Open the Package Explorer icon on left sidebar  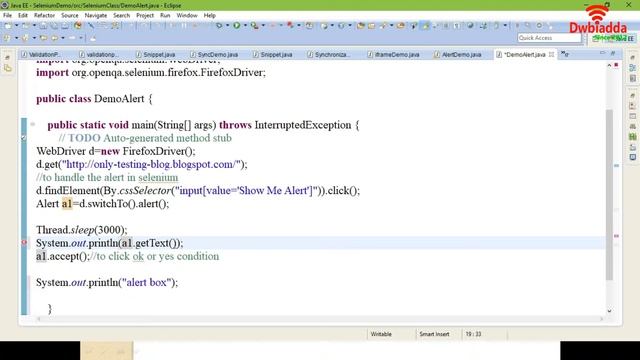click(7, 68)
